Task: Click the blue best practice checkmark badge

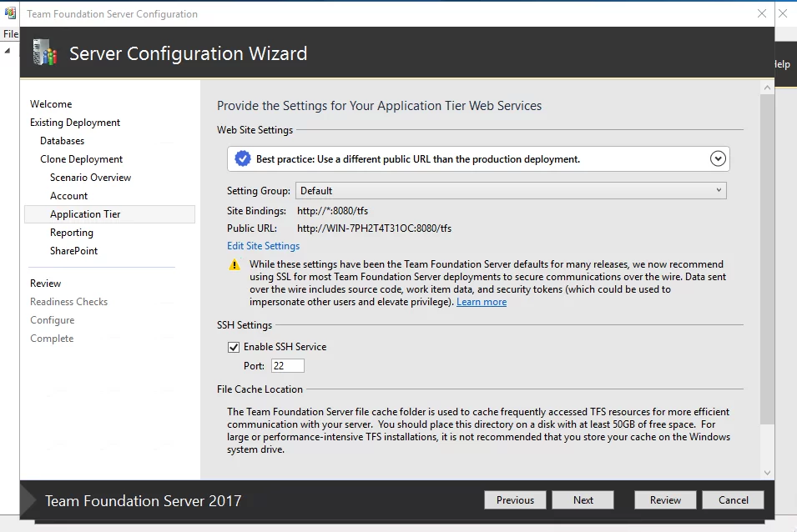Action: tap(243, 159)
